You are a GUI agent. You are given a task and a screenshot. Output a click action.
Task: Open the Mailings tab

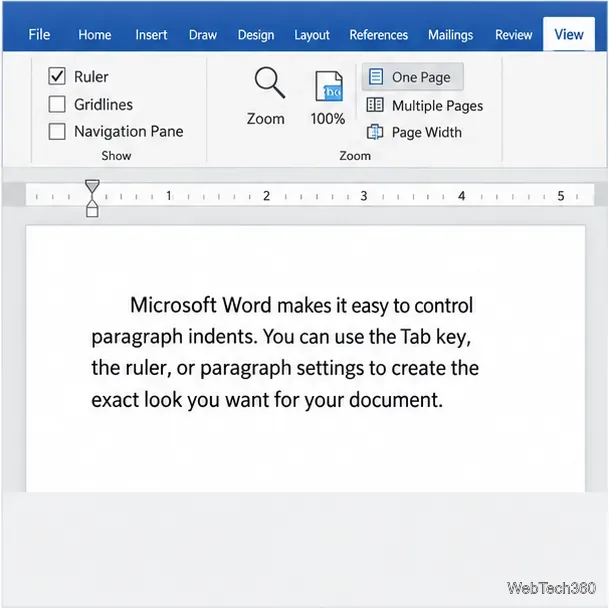point(451,35)
